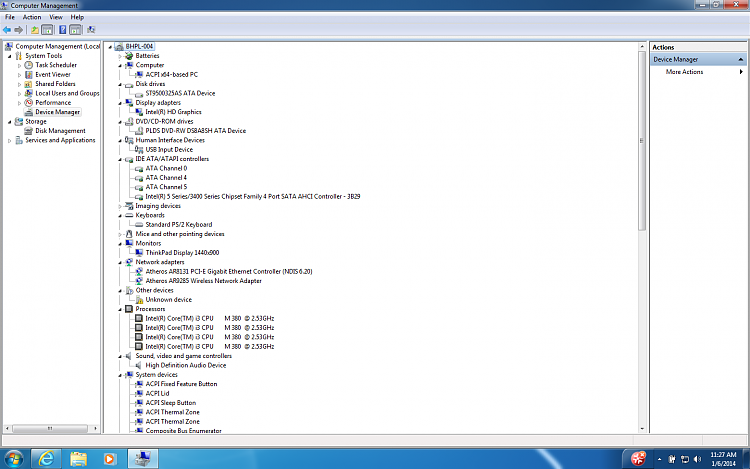750x469 pixels.
Task: Select ST9500325AS ATA Device disk
Action: point(180,93)
